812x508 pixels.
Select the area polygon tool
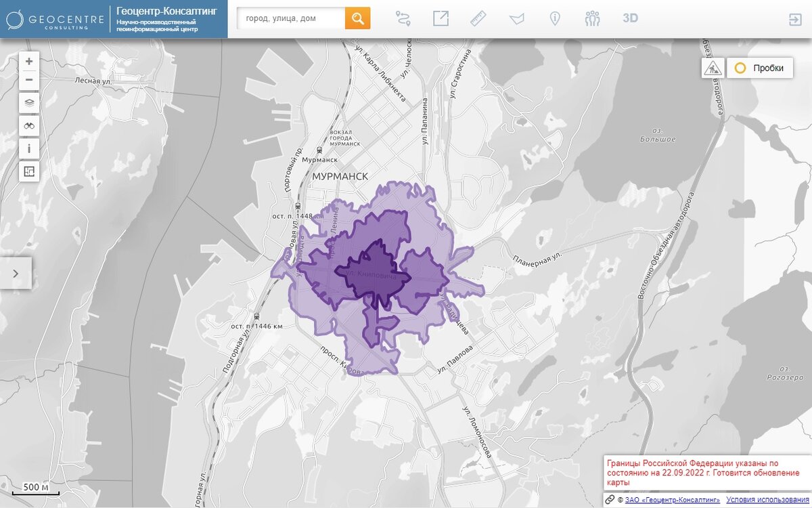pyautogui.click(x=517, y=18)
